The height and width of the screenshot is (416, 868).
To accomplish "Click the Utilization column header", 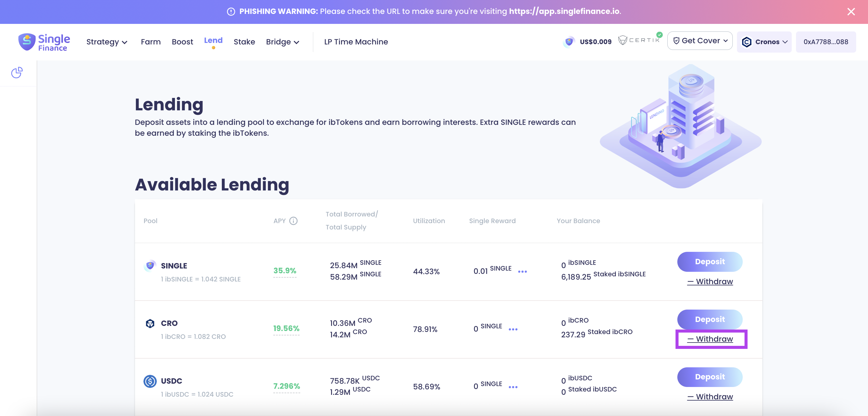I will 429,221.
